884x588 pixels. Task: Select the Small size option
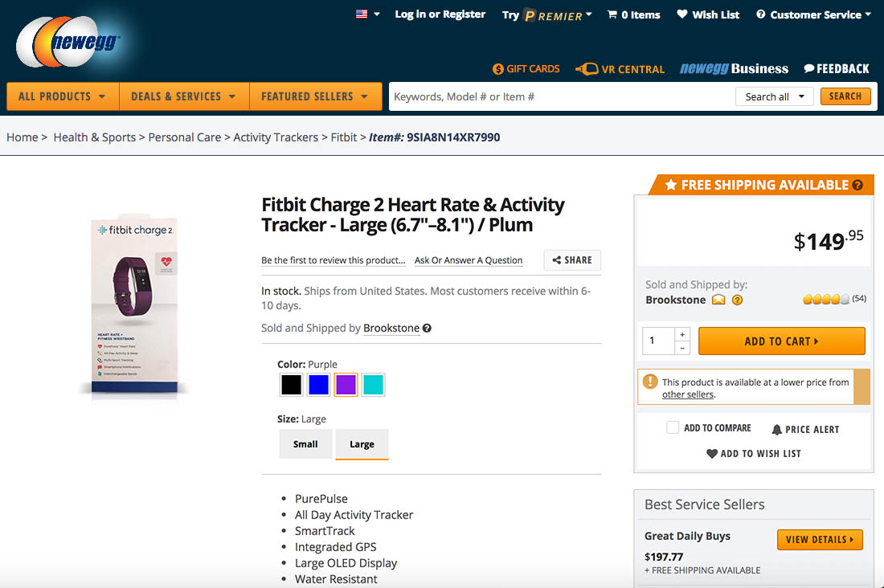[x=305, y=444]
